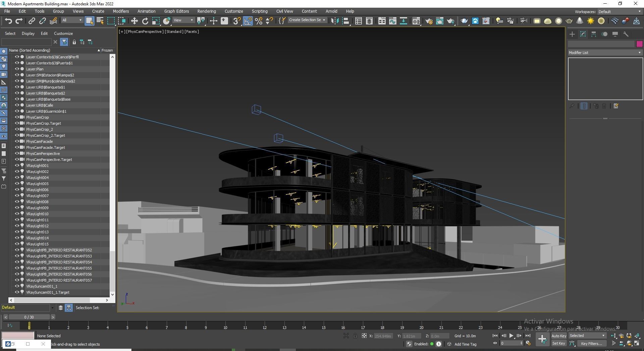Open the Graph Editors menu
644x351 pixels.
176,11
